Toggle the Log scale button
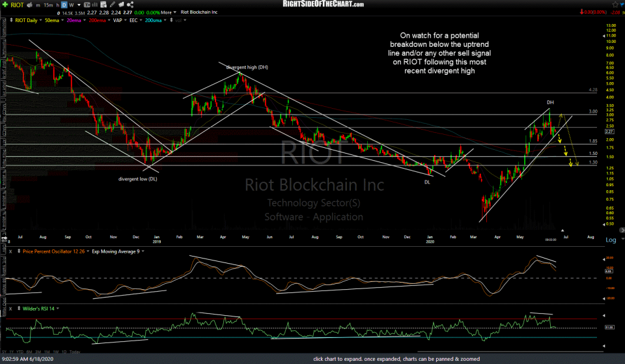Image resolution: width=625 pixels, height=364 pixels. pyautogui.click(x=610, y=240)
